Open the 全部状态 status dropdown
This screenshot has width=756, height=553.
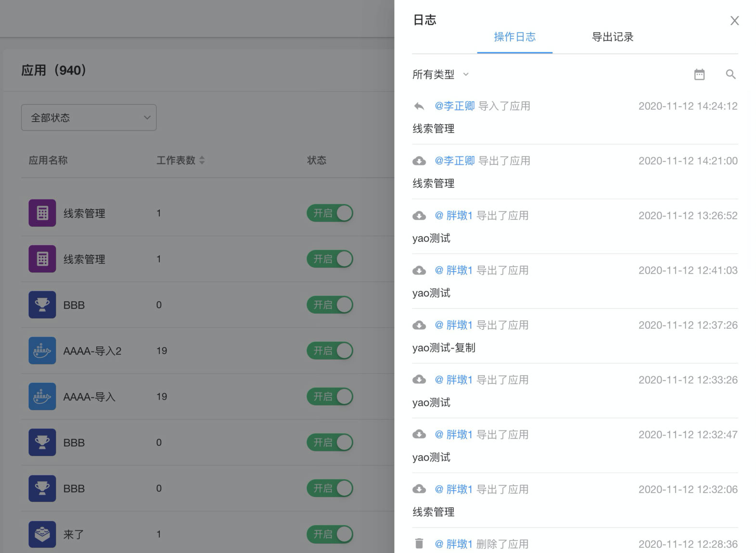(x=89, y=118)
